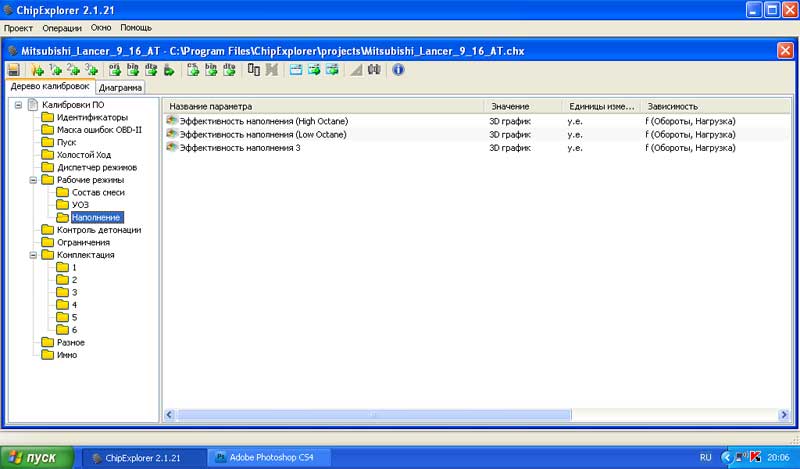The image size is (800, 469).
Task: Click the Adobe Photoshop CS4 taskbar button
Action: click(267, 457)
